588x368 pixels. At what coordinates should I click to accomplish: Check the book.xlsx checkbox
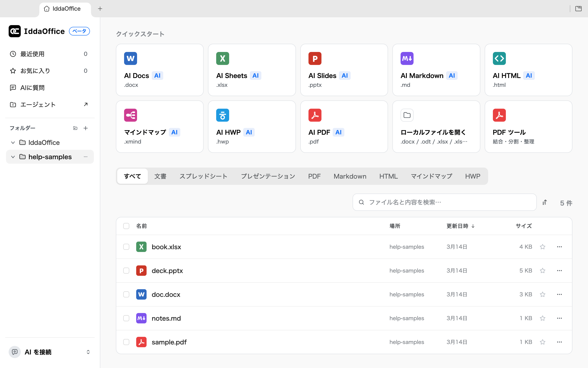[x=126, y=247]
